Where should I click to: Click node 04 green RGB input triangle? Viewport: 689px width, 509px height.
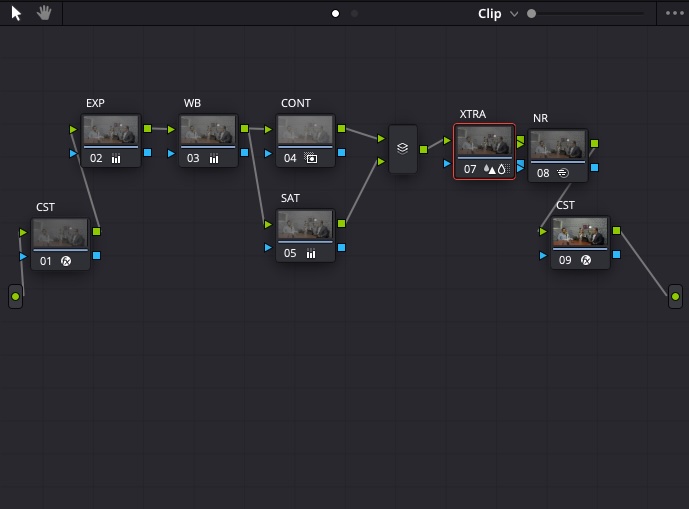(268, 129)
